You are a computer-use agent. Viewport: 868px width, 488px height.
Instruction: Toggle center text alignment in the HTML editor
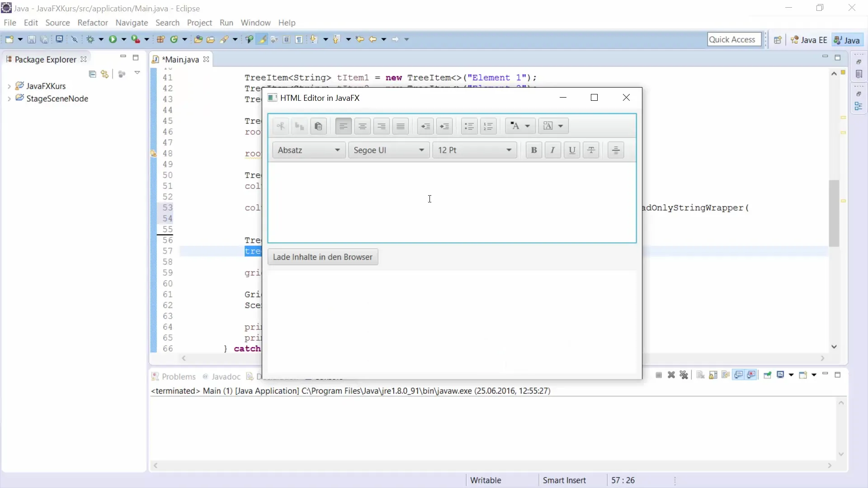(363, 126)
